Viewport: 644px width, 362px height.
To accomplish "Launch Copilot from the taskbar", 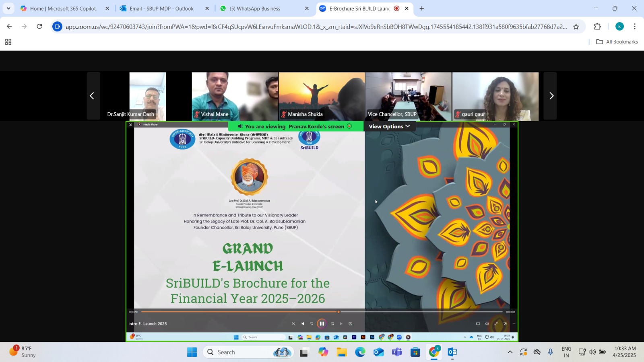I will coord(323,352).
